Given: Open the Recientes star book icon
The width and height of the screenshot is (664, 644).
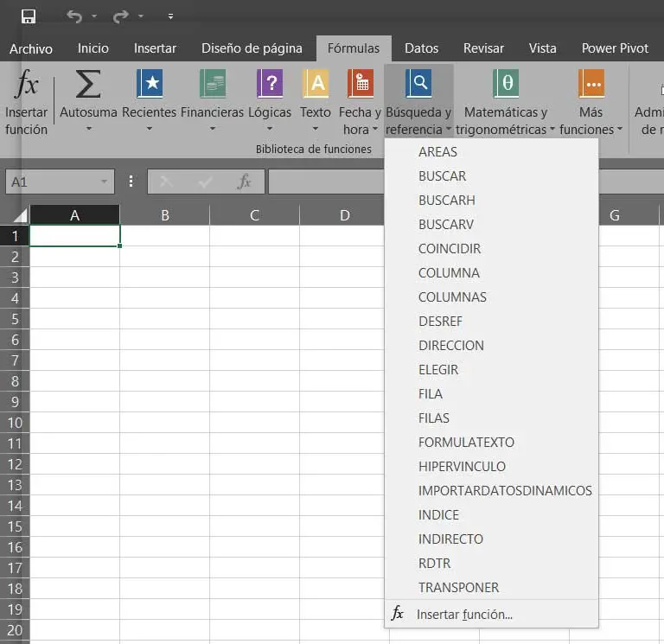Looking at the screenshot, I should point(150,83).
